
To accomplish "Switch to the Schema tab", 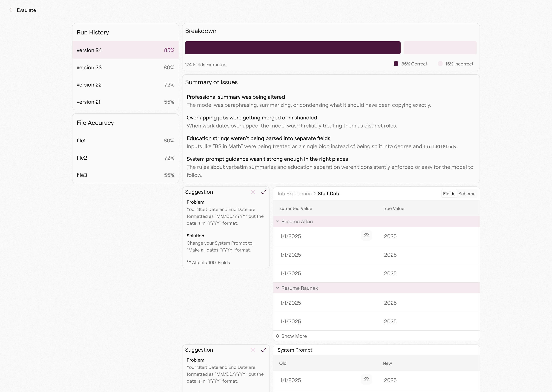I will click(467, 194).
